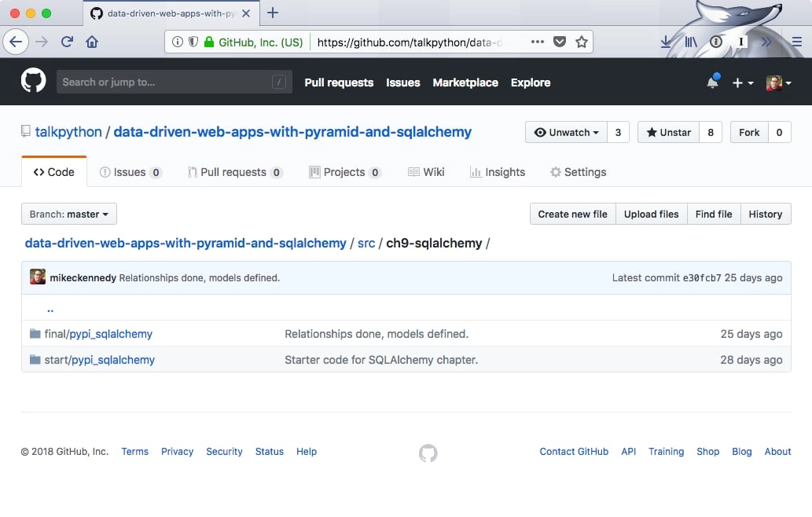Click the Pocket save icon in address bar
This screenshot has height=517, width=812.
pos(560,42)
